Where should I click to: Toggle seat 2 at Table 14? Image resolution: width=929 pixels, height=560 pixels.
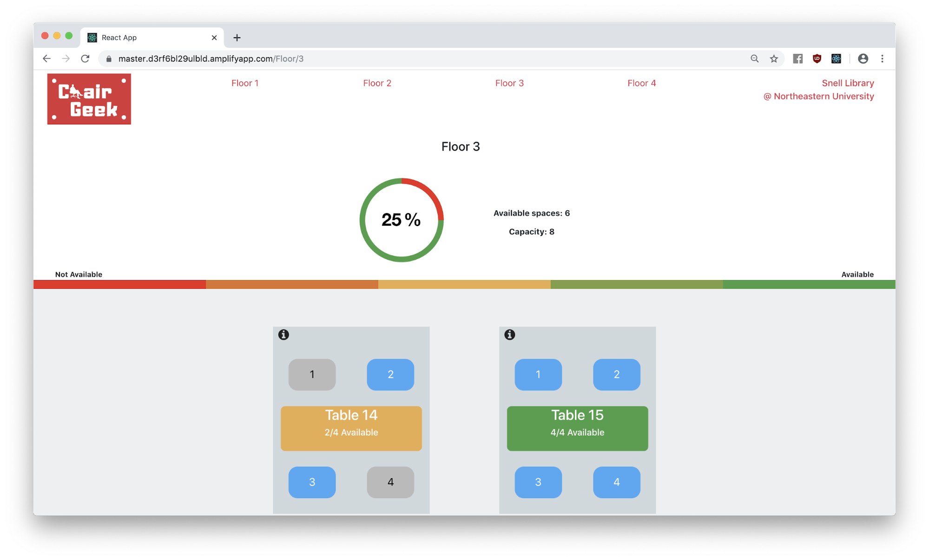point(390,374)
